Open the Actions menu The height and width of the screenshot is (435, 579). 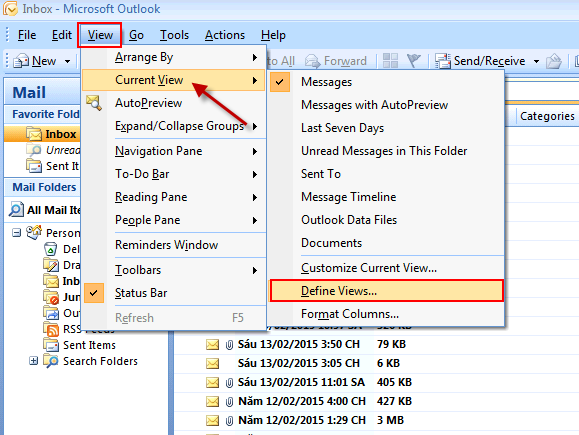click(x=225, y=35)
